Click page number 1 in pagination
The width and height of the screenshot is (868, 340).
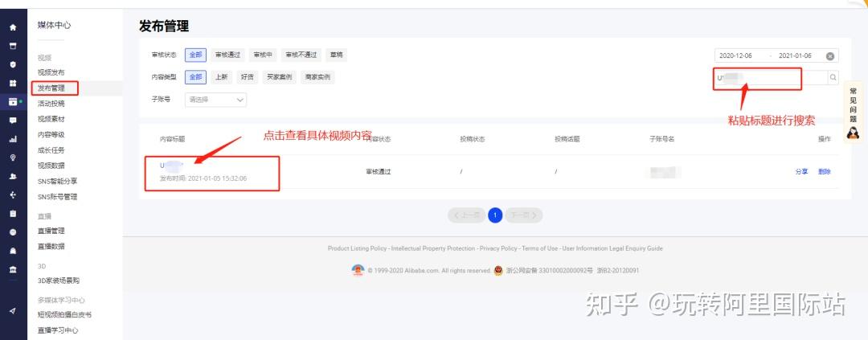click(495, 215)
